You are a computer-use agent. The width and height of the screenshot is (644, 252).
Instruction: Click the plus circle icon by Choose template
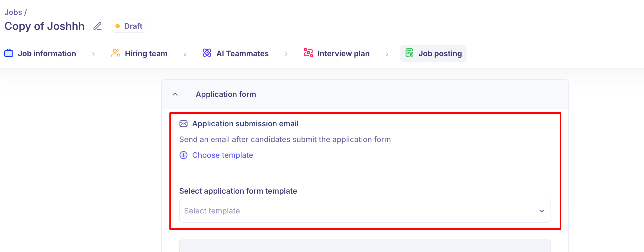tap(183, 155)
